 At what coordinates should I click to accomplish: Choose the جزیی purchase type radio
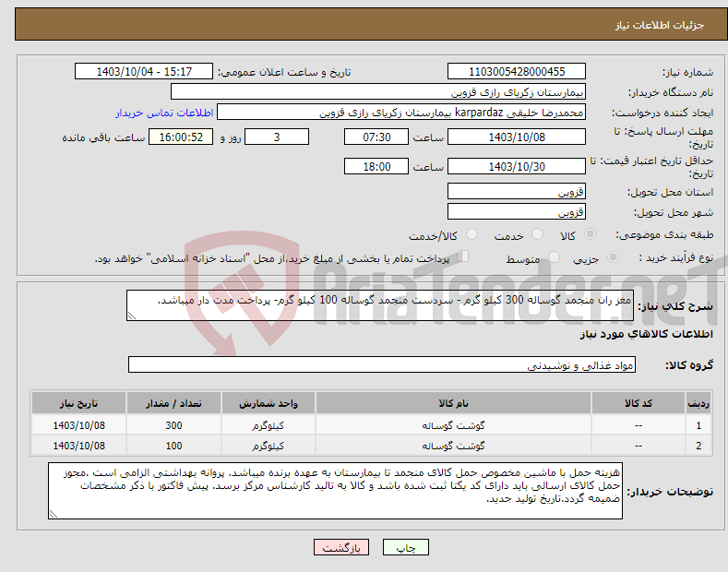[x=613, y=257]
